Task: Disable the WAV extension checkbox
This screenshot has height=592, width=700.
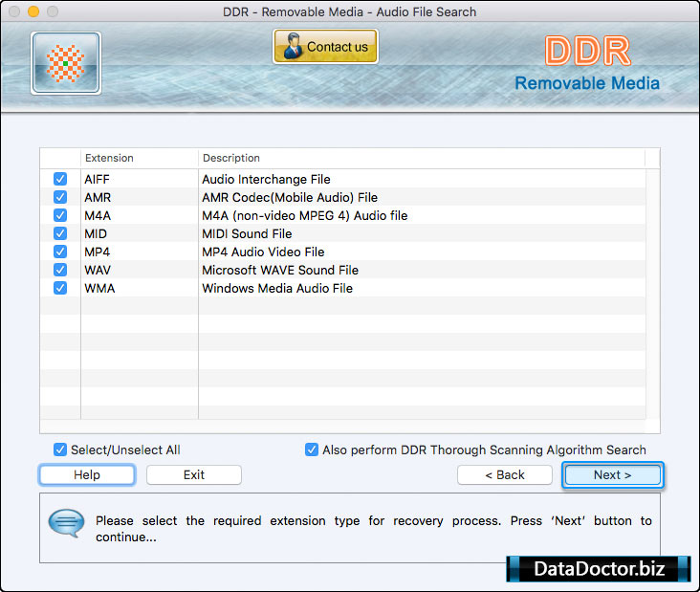Action: (60, 270)
